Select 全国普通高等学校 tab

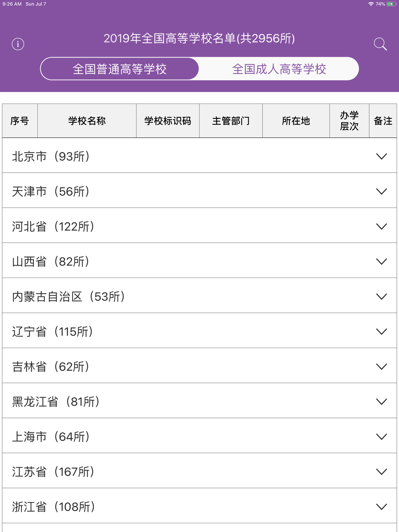click(x=120, y=69)
